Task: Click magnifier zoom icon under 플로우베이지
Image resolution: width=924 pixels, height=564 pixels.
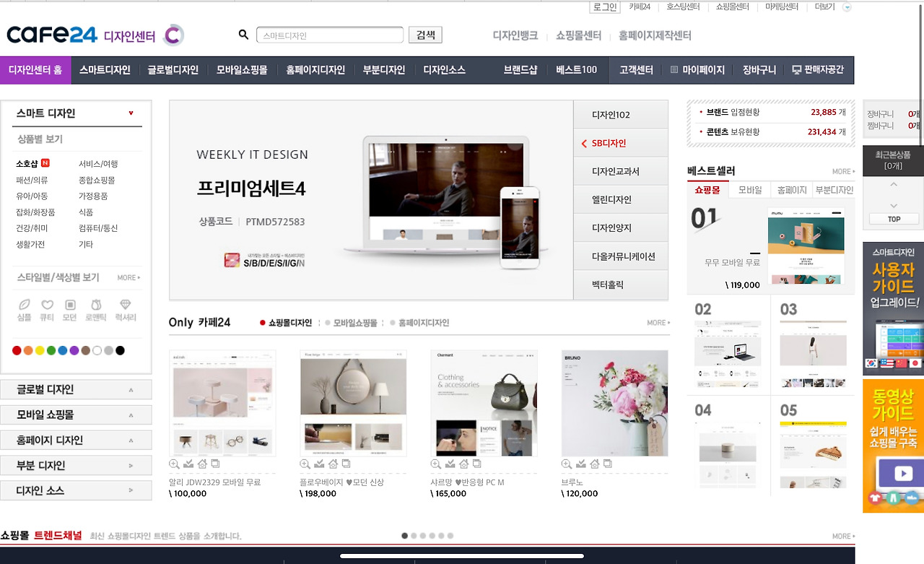Action: [305, 464]
